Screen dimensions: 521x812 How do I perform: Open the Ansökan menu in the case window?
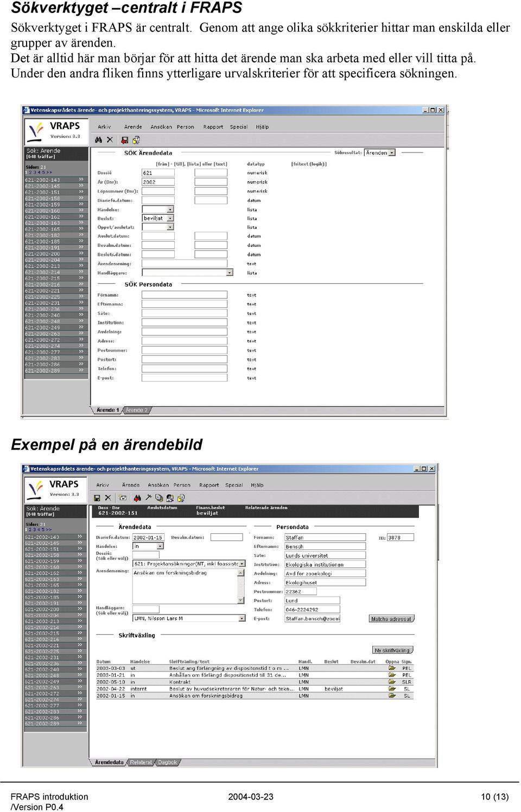(158, 485)
